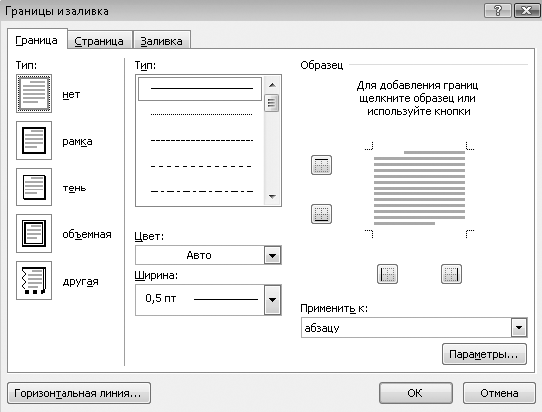
Task: Switch to the Заливка tab
Action: 161,41
